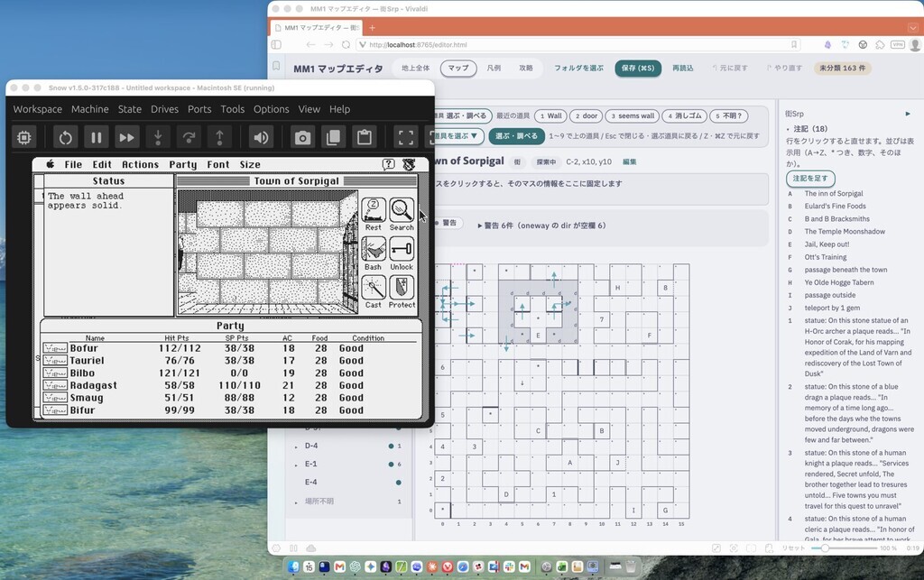Collapse the 街Srp side panel arrow
This screenshot has height=580, width=924.
tap(908, 114)
